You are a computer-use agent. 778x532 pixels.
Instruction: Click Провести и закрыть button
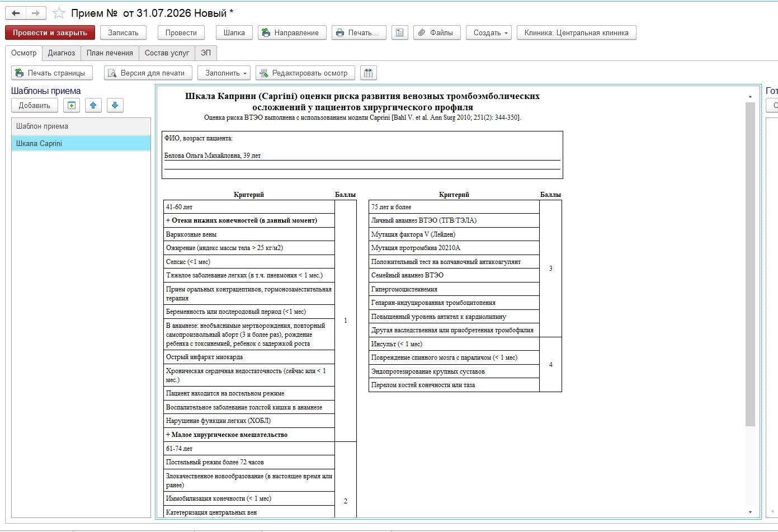click(50, 32)
